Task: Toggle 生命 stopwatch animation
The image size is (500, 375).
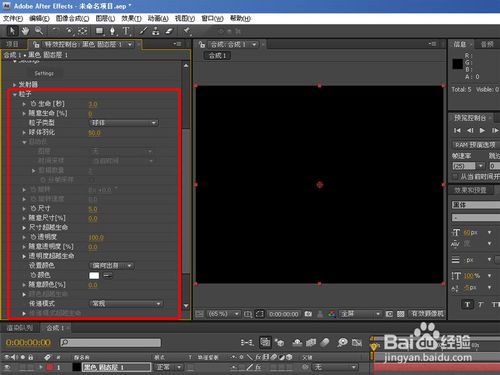Action: (33, 104)
